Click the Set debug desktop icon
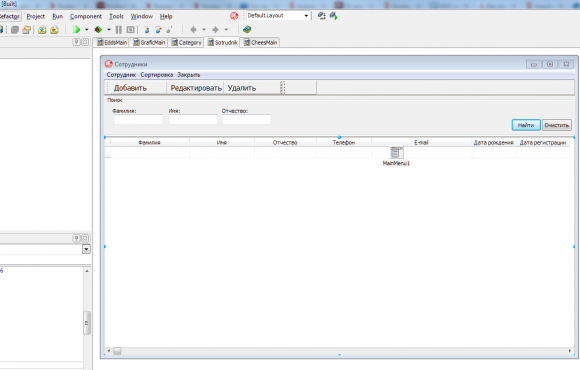 coord(334,16)
